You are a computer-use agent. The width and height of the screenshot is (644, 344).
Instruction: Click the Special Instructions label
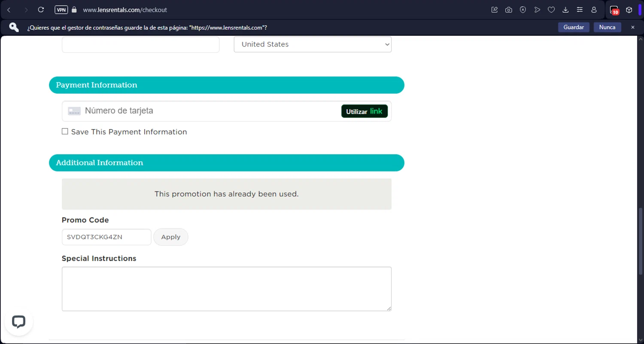pos(99,259)
